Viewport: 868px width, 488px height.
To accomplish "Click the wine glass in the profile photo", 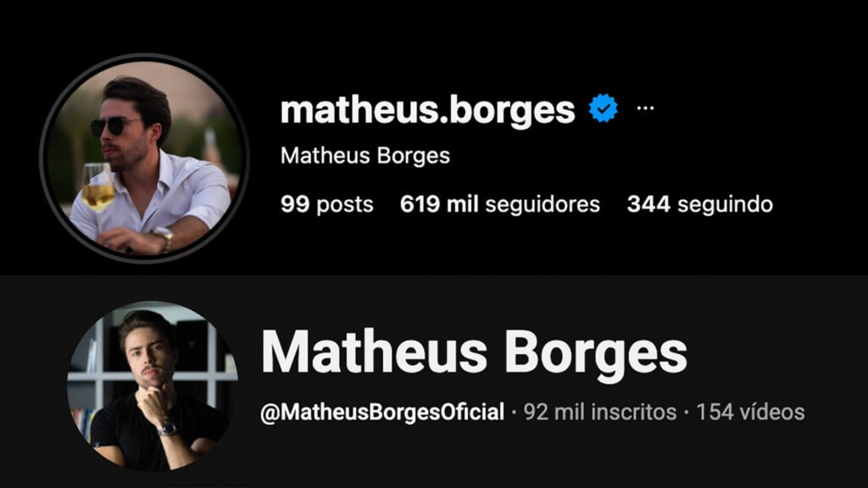I will [98, 188].
